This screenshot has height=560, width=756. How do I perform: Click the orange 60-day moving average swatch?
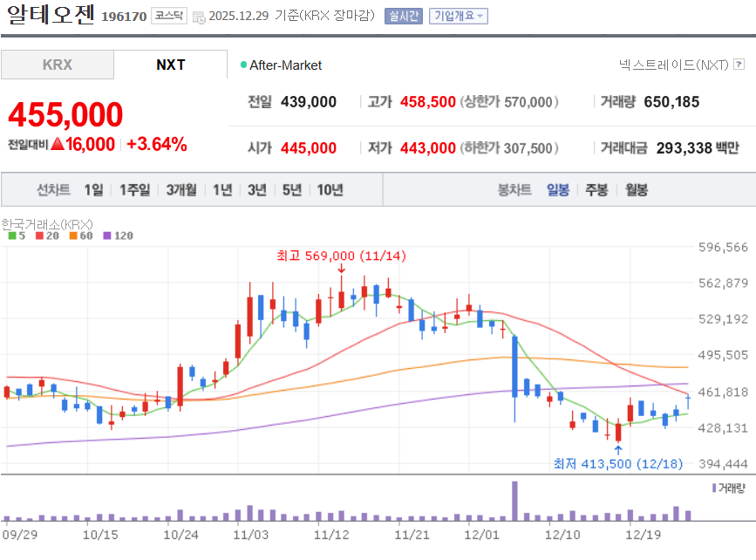(73, 236)
